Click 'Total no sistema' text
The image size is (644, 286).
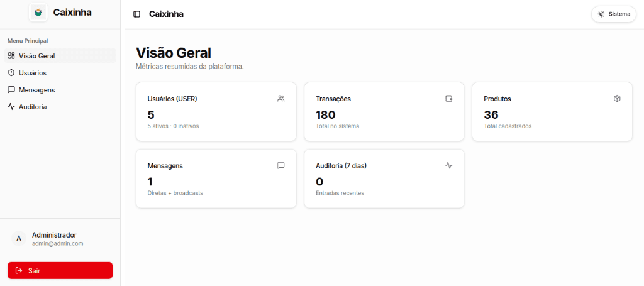click(x=338, y=126)
